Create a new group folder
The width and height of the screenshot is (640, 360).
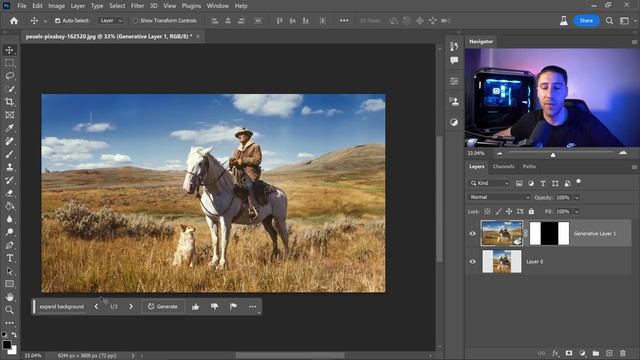[x=596, y=353]
